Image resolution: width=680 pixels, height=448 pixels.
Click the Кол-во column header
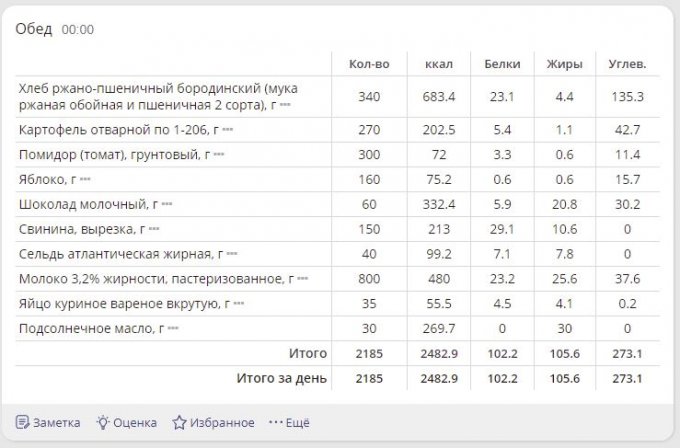(x=369, y=64)
